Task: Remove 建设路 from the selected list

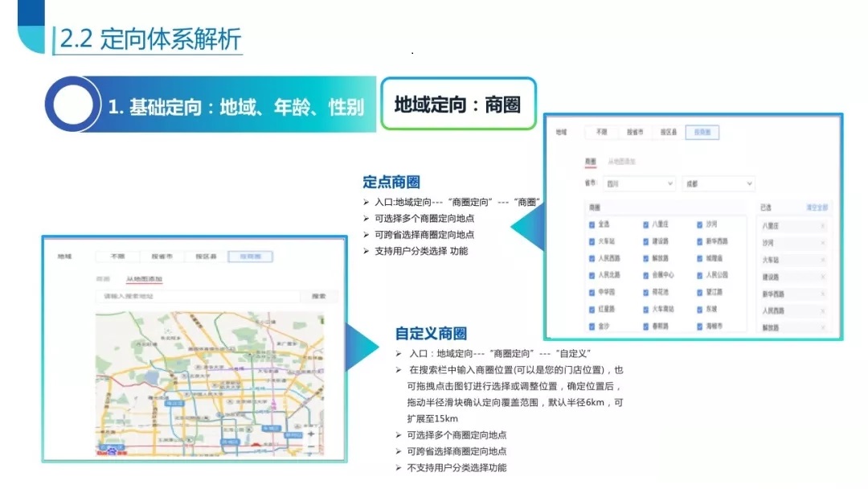Action: click(x=822, y=277)
